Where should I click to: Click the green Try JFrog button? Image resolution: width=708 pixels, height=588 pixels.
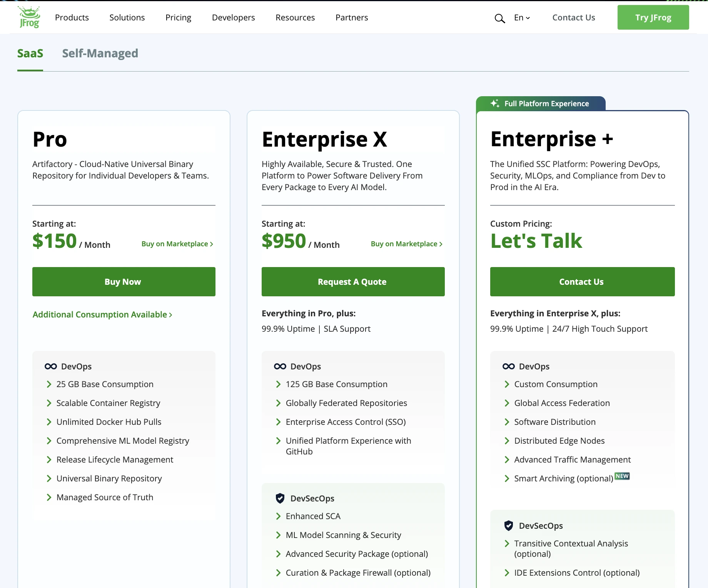pyautogui.click(x=653, y=17)
